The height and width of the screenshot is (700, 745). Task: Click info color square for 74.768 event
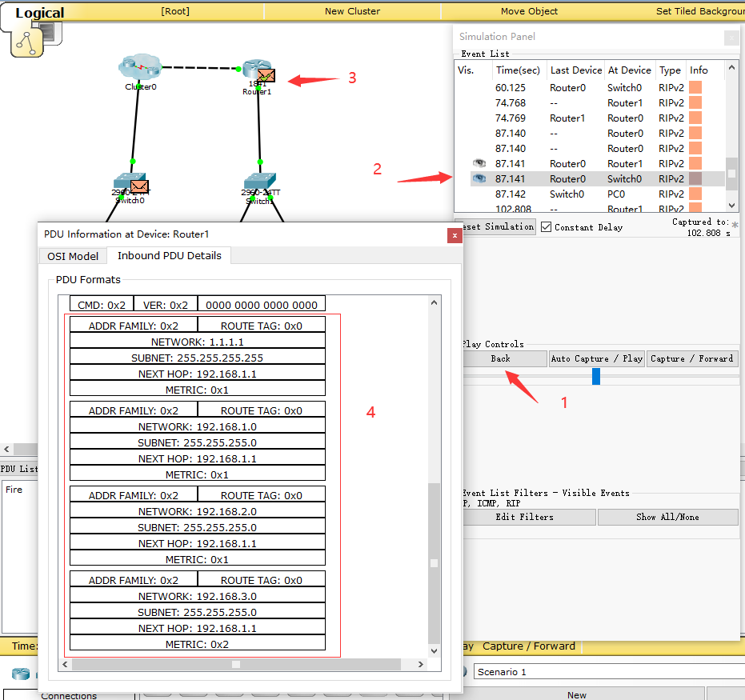tap(695, 102)
